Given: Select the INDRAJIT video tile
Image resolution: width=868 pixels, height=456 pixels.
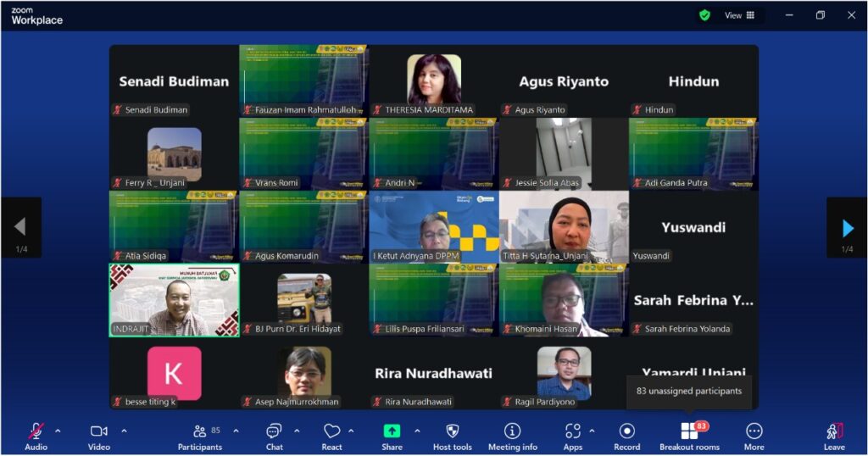Looking at the screenshot, I should tap(174, 300).
